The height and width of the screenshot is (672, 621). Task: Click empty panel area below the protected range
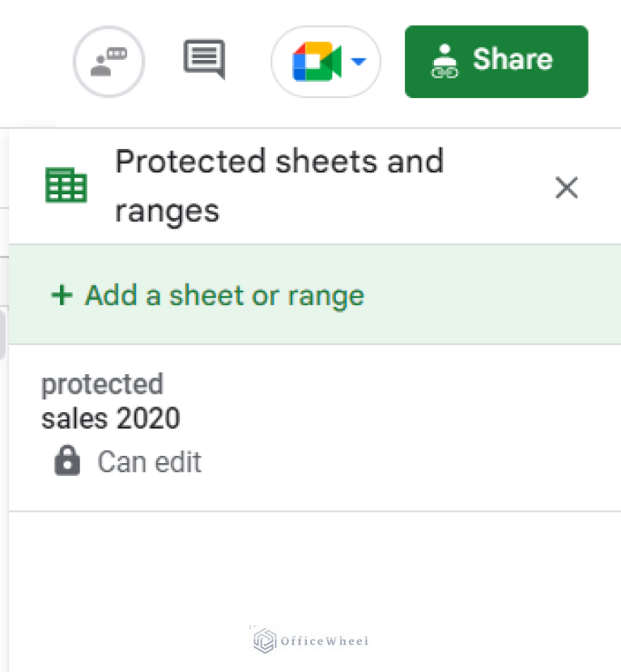point(314,567)
